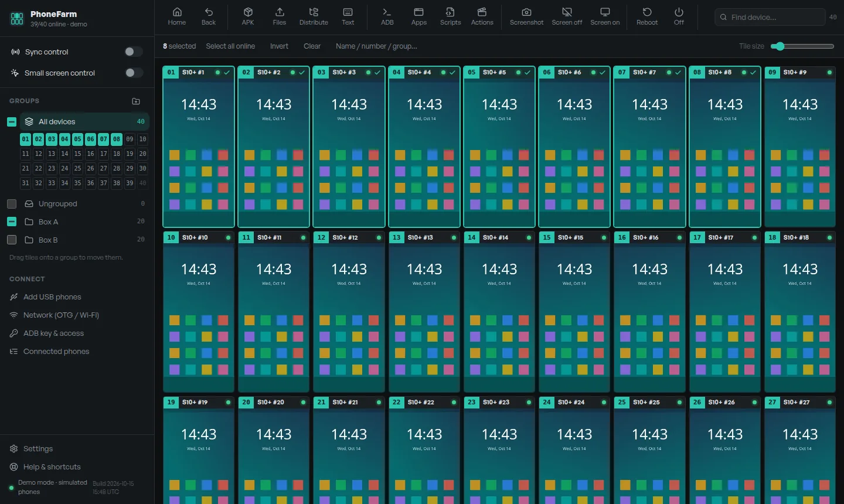Click the Find device search box
The width and height of the screenshot is (844, 504).
770,17
